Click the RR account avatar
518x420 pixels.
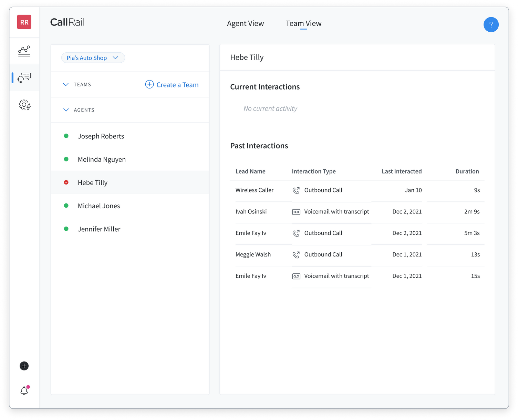pyautogui.click(x=24, y=22)
